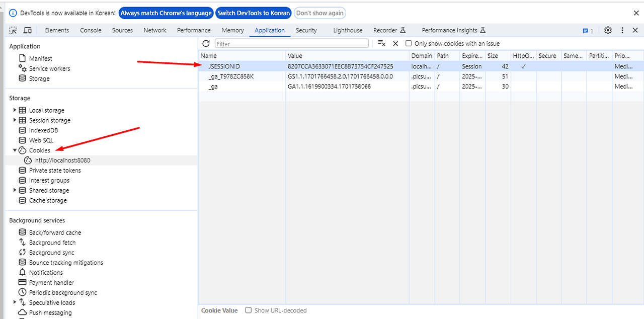Click the Service workers gear icon
This screenshot has height=319, width=644.
(22, 68)
